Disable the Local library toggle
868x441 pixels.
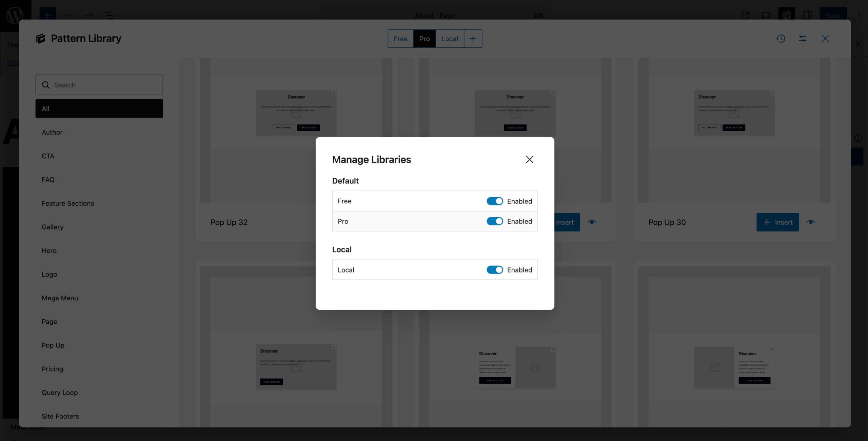495,270
